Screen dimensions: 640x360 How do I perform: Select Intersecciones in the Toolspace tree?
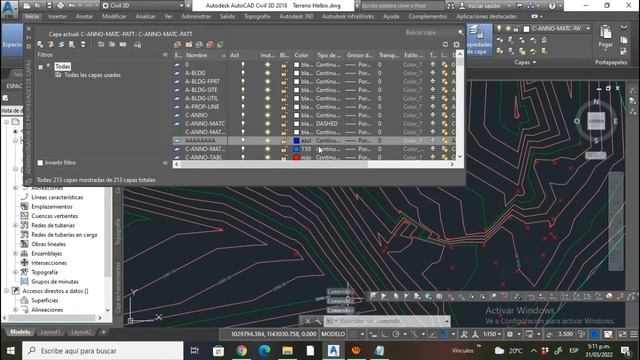[x=49, y=263]
